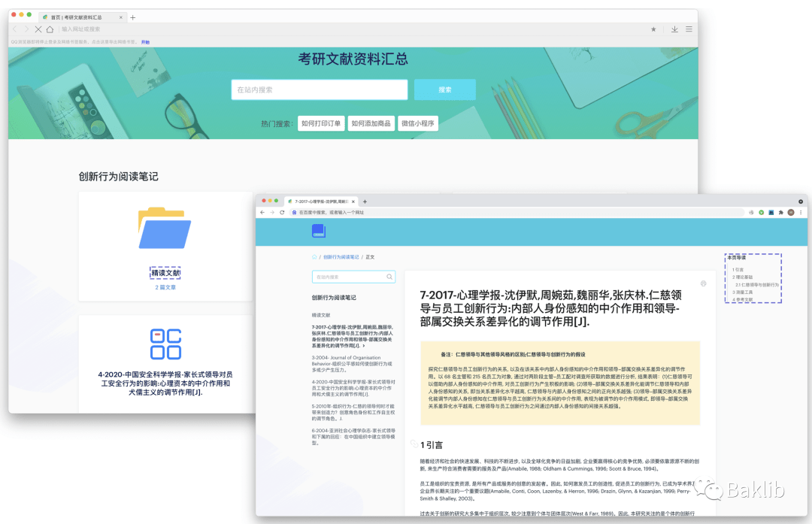Close the 7-2017-心理学报 tab
Viewport: 812px width, 524px height.
click(x=353, y=201)
